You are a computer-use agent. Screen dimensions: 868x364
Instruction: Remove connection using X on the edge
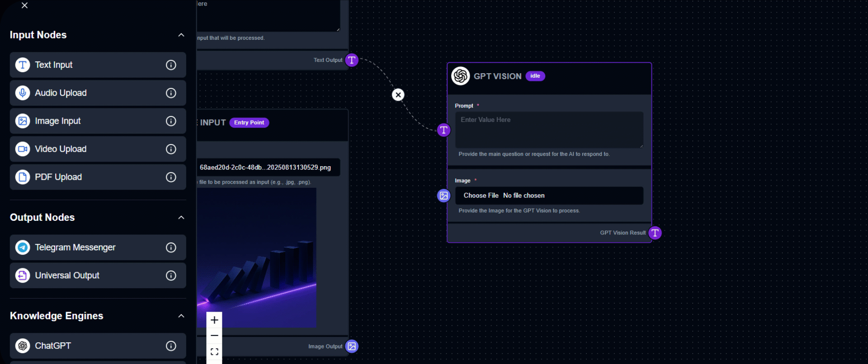pos(398,95)
